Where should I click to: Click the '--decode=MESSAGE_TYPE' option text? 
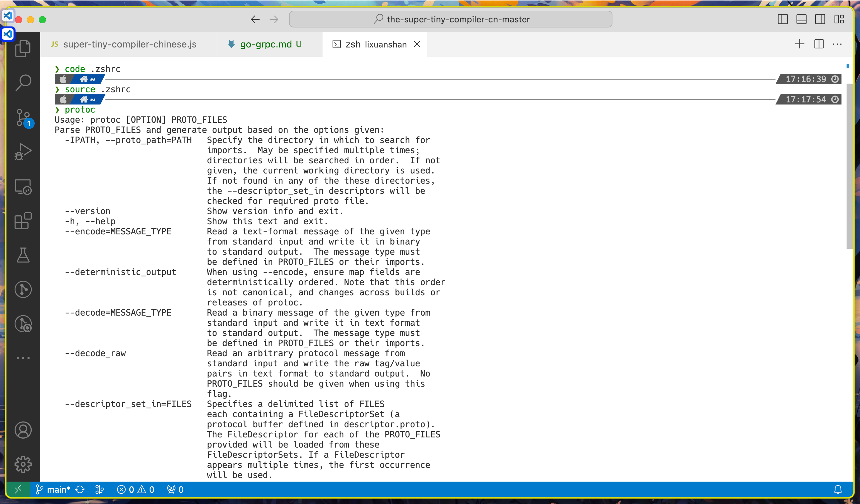(118, 313)
